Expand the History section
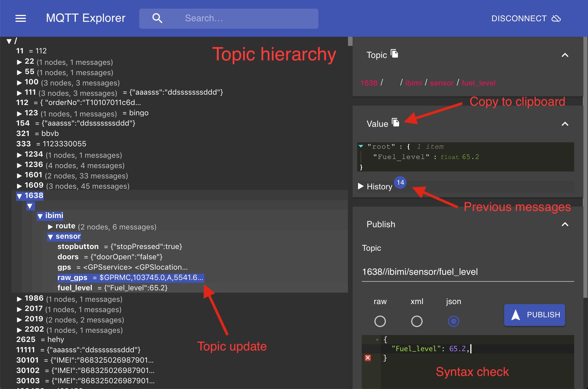The width and height of the screenshot is (588, 389). point(361,186)
